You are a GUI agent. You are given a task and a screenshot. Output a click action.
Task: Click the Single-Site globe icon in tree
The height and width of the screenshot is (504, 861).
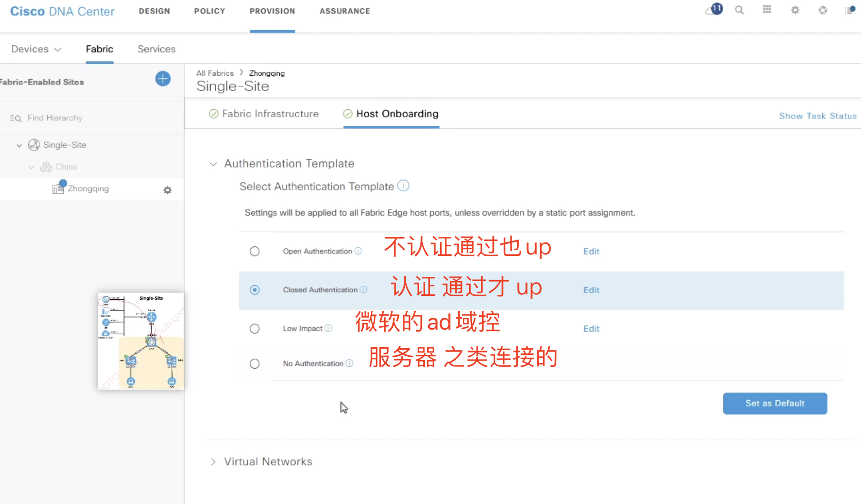[34, 145]
